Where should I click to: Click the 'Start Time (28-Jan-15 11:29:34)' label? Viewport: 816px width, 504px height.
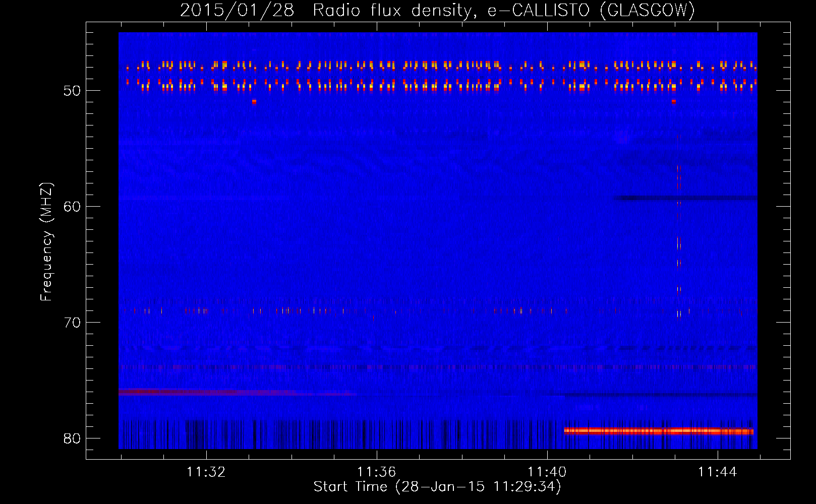click(x=437, y=487)
